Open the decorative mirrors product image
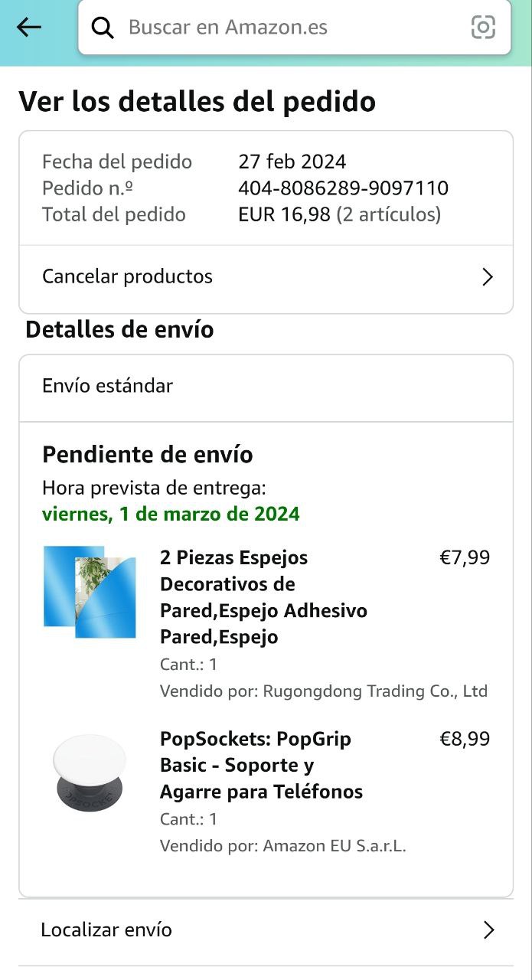Viewport: 532px width, 980px height. (90, 592)
